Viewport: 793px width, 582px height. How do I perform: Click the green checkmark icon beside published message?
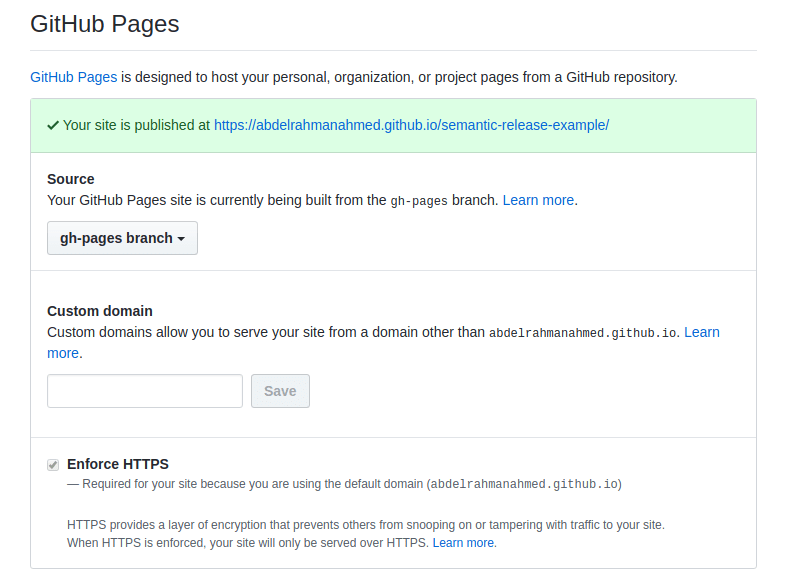click(53, 125)
